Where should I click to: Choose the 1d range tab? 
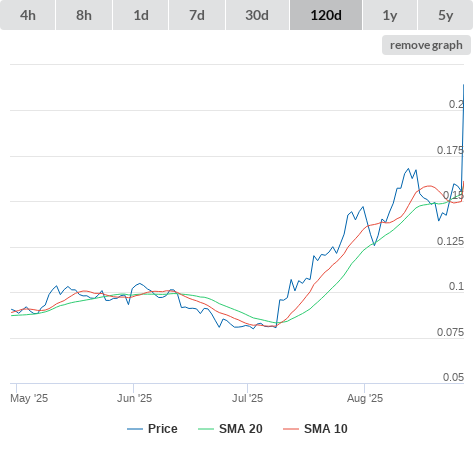pyautogui.click(x=141, y=15)
